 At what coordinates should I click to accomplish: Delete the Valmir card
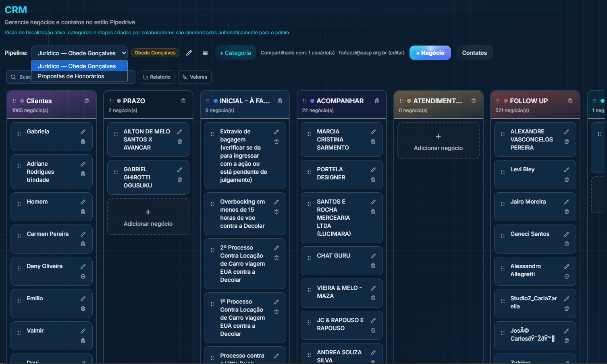tap(83, 341)
